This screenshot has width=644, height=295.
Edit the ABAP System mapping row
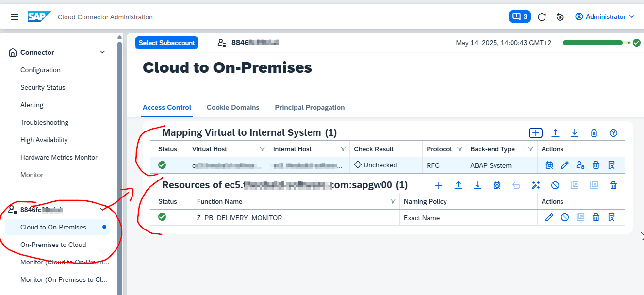click(x=564, y=165)
